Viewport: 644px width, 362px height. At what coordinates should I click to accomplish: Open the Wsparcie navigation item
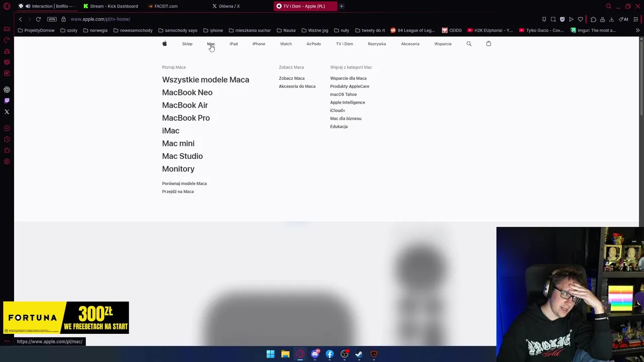[443, 44]
